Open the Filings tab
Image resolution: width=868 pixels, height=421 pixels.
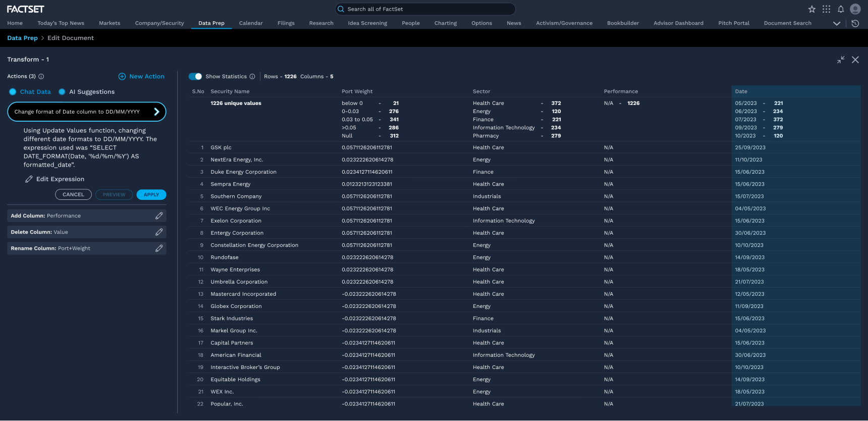[x=286, y=23]
